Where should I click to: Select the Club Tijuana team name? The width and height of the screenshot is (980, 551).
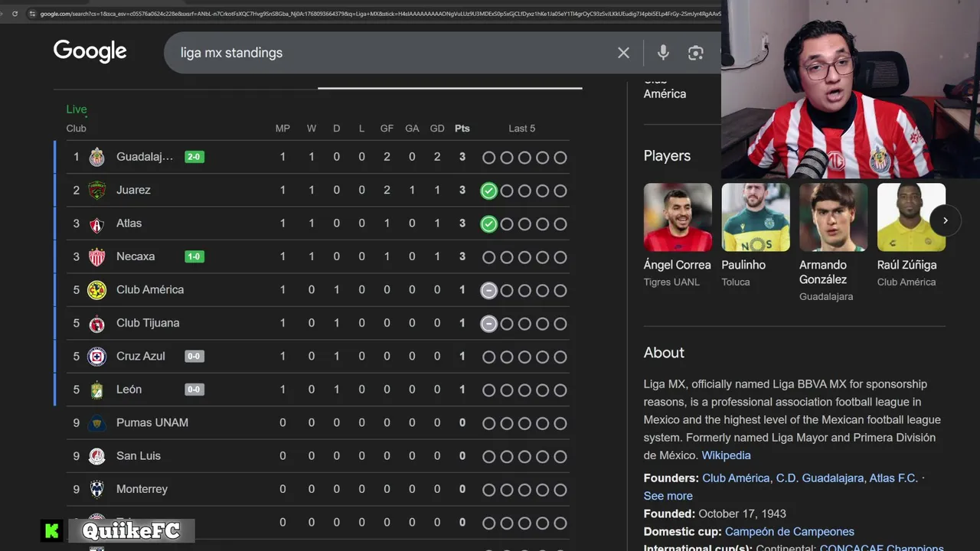(x=148, y=323)
